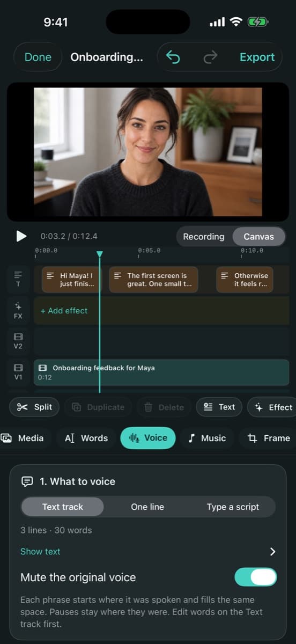296x644 pixels.
Task: Undo the last edit
Action: tap(173, 57)
